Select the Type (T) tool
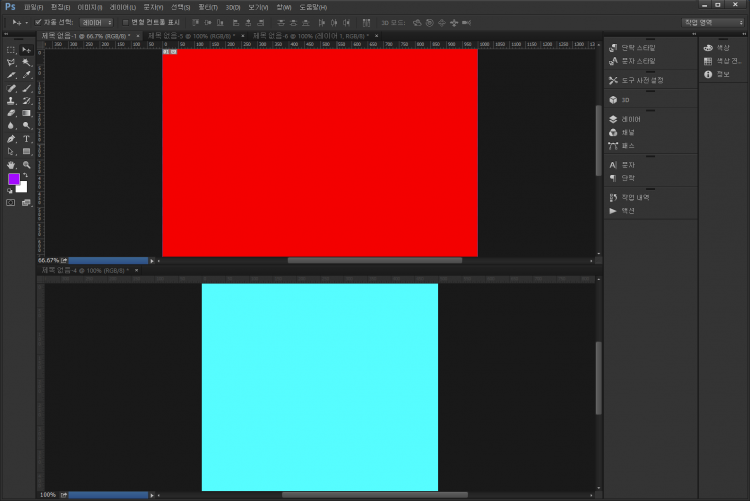 click(27, 139)
